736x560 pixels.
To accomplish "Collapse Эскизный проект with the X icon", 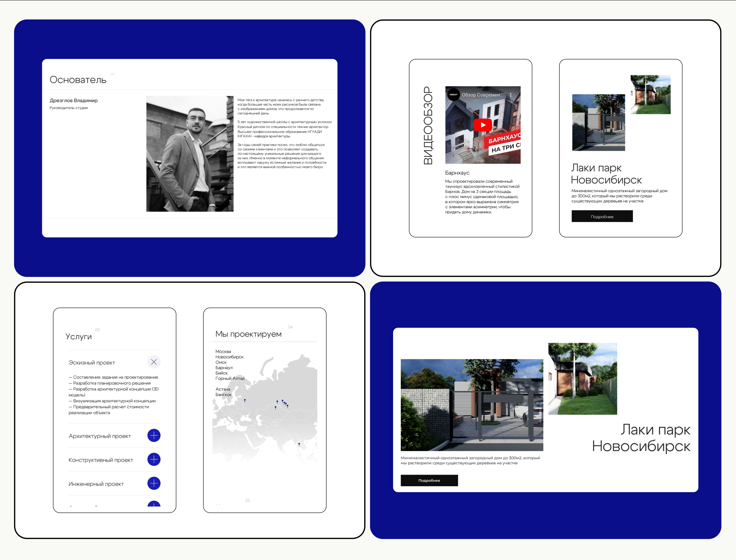I will [154, 362].
